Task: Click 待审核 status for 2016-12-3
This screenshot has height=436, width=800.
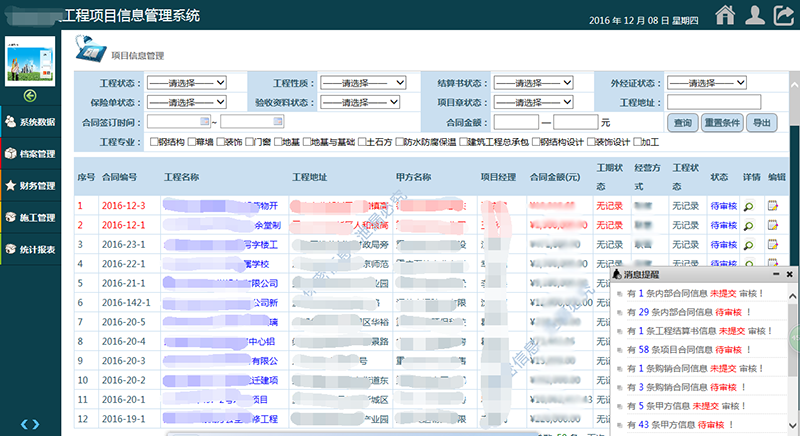Action: pyautogui.click(x=723, y=206)
